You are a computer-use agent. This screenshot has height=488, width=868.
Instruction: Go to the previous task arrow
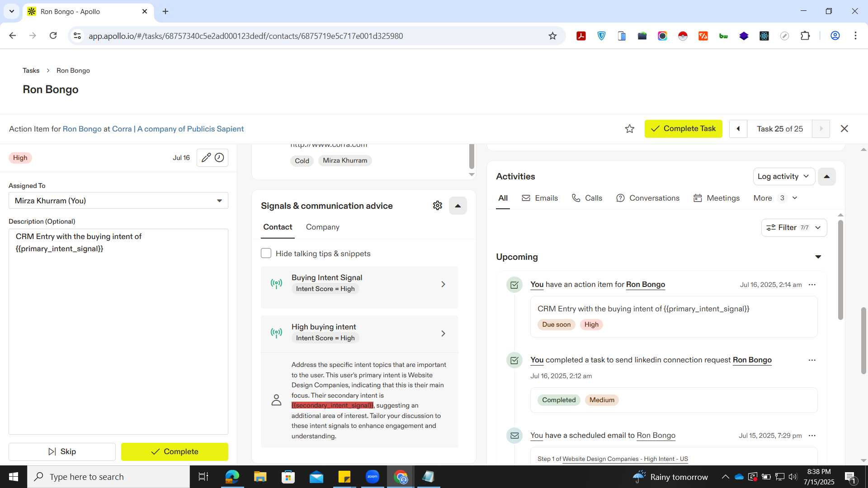pyautogui.click(x=738, y=129)
